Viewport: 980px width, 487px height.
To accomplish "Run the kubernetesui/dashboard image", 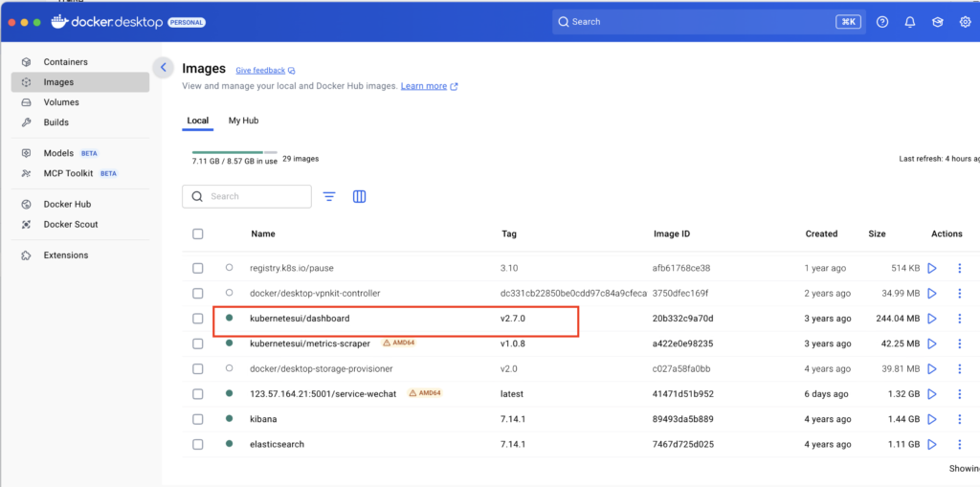I will [932, 319].
